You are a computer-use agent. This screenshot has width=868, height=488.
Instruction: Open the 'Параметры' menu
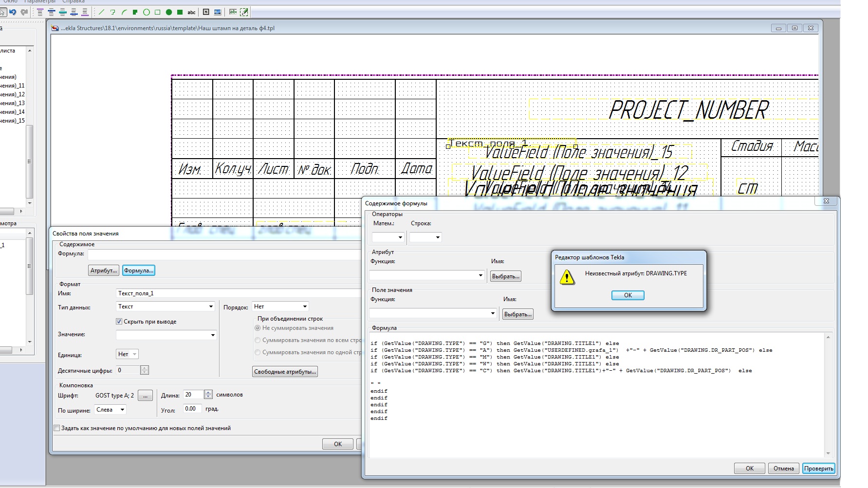point(39,2)
